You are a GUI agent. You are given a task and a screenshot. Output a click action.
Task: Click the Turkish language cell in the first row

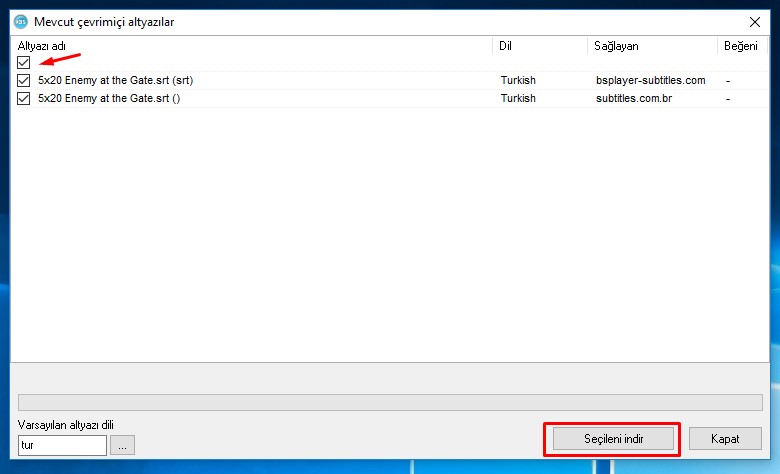(x=518, y=80)
